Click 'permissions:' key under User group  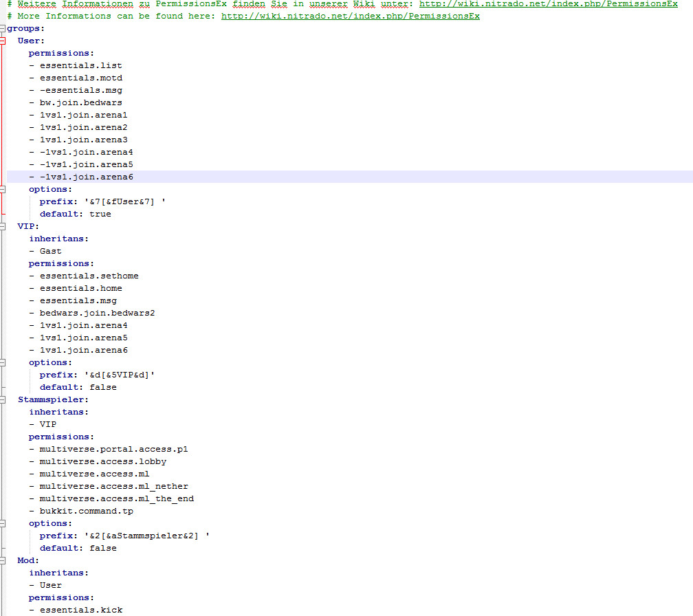click(x=61, y=53)
